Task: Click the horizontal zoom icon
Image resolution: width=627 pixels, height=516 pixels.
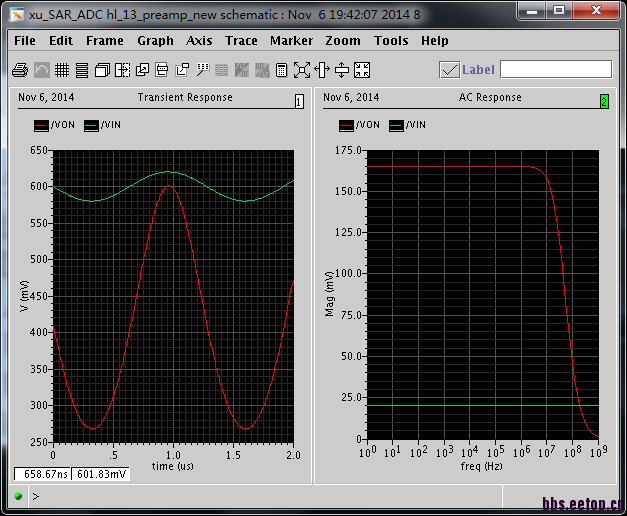Action: (x=322, y=70)
